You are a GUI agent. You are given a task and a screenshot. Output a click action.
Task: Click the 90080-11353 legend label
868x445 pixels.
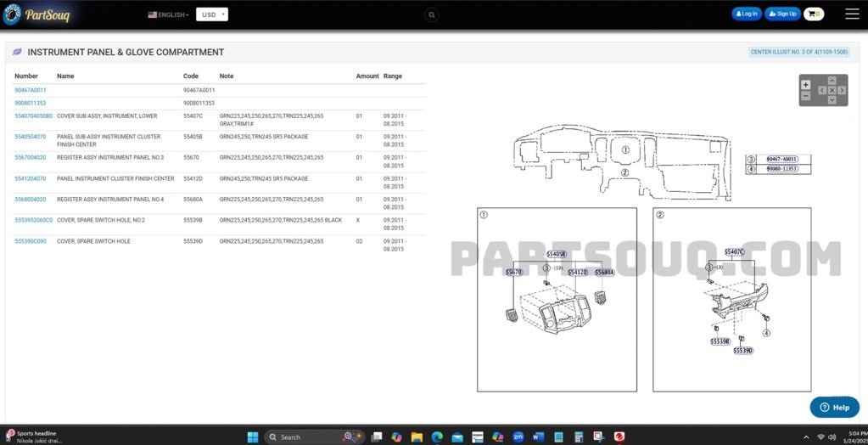pos(782,168)
